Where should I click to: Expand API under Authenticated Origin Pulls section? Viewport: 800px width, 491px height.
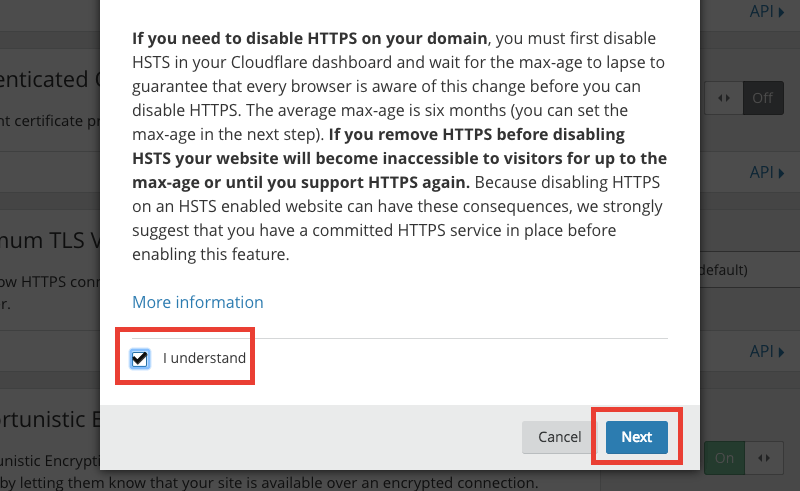click(x=767, y=173)
